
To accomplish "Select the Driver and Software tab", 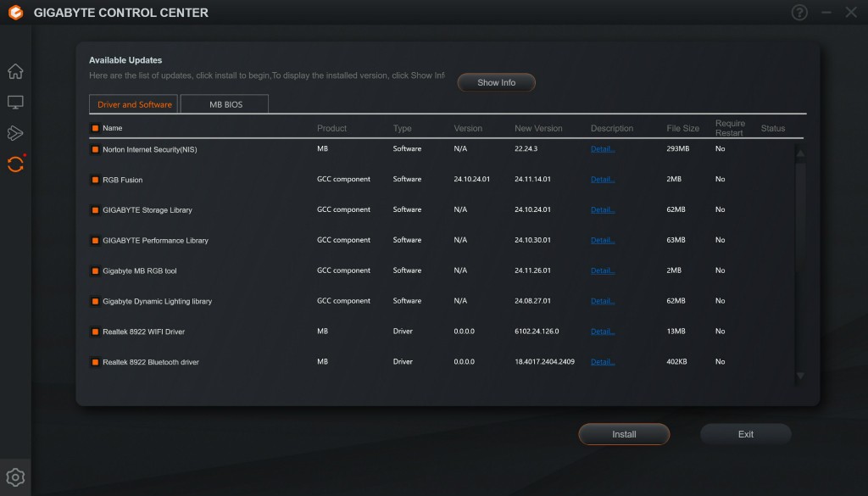I will pyautogui.click(x=135, y=104).
